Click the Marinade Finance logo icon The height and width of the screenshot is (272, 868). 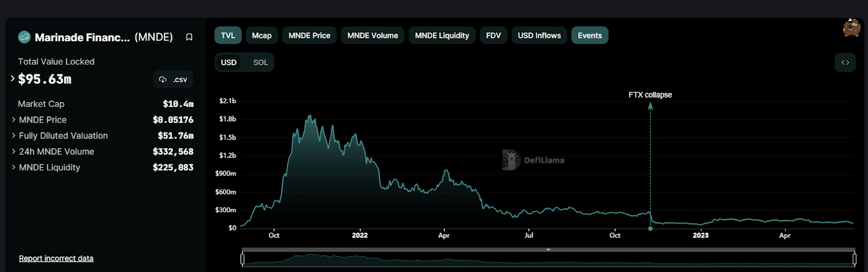(x=24, y=37)
